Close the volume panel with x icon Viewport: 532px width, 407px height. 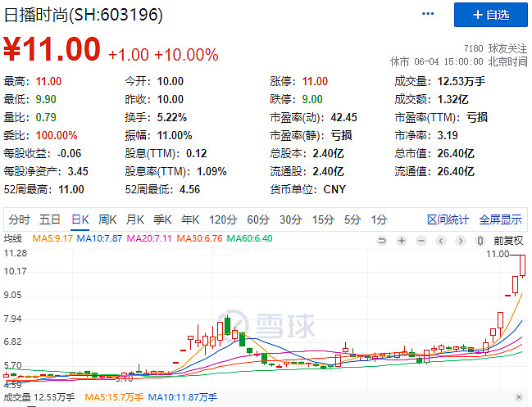pyautogui.click(x=519, y=397)
